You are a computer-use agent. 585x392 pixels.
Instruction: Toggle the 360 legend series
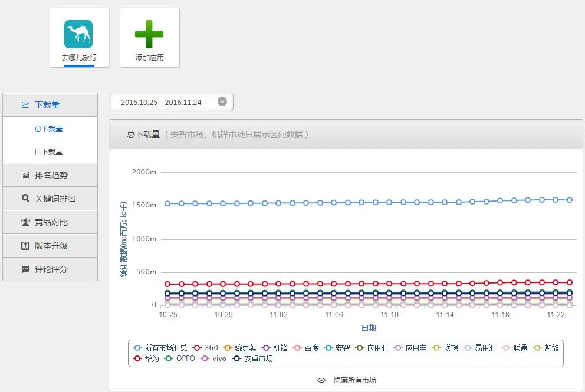tap(205, 348)
